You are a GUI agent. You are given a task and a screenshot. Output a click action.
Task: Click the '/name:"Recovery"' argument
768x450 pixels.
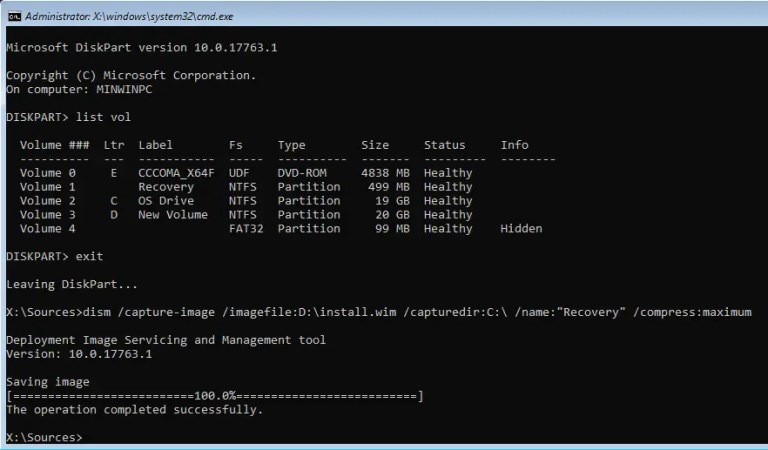pyautogui.click(x=570, y=312)
